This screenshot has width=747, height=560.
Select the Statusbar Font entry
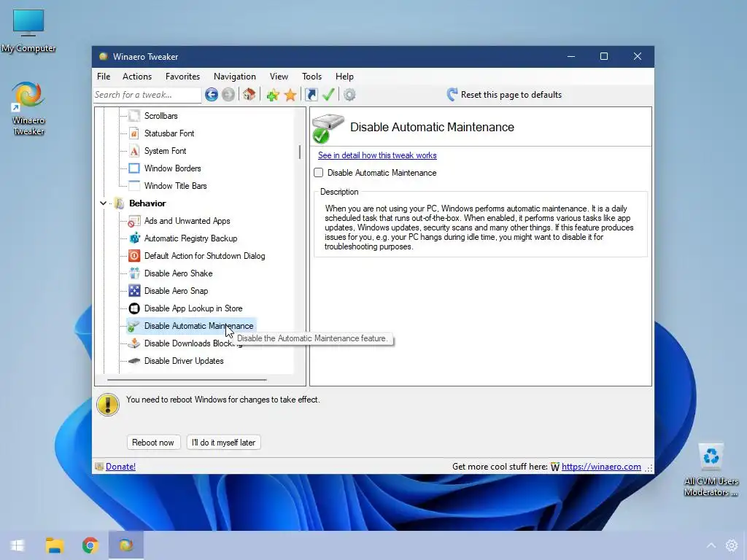click(x=169, y=133)
